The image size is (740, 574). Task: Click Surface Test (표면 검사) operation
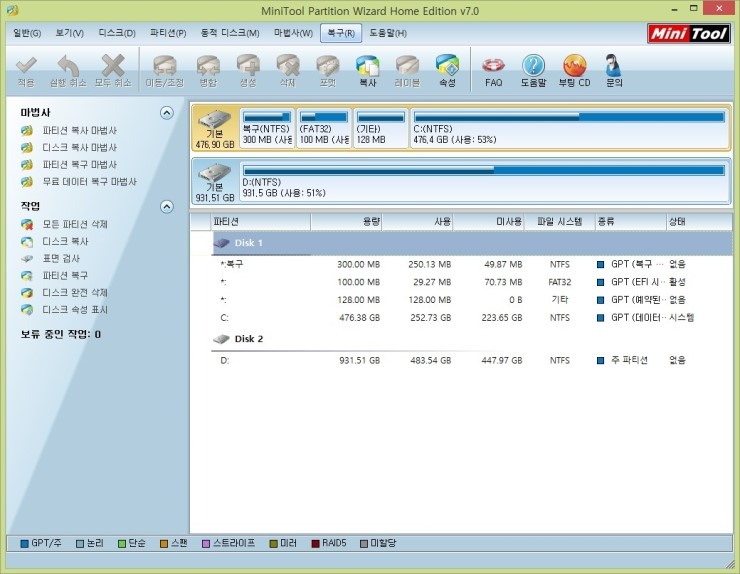[x=61, y=258]
